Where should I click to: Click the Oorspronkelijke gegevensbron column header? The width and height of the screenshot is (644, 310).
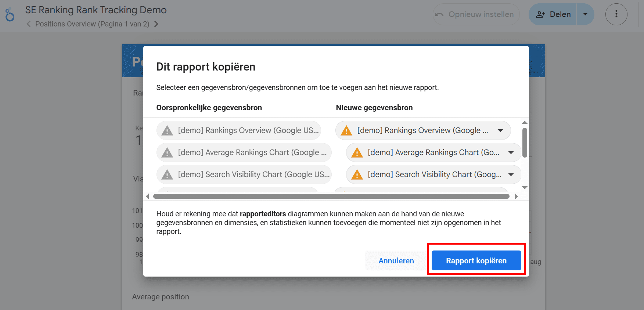[209, 108]
